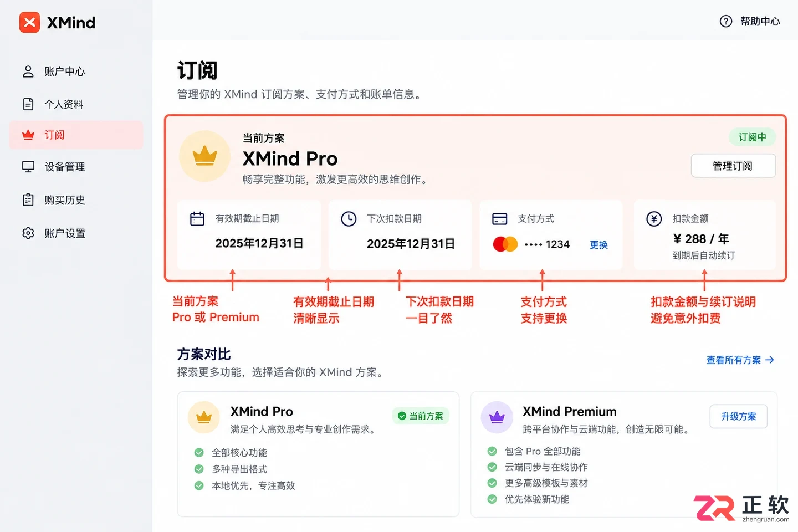Viewport: 798px width, 532px height.
Task: Open 账户设置 in the sidebar
Action: (x=76, y=233)
